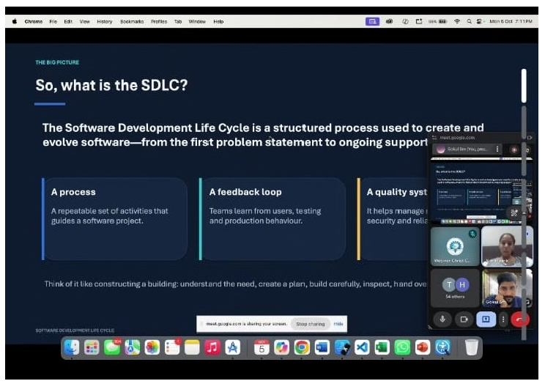Viewport: 545px width, 392px height.
Task: Open Google Chrome in Dock
Action: (x=302, y=347)
